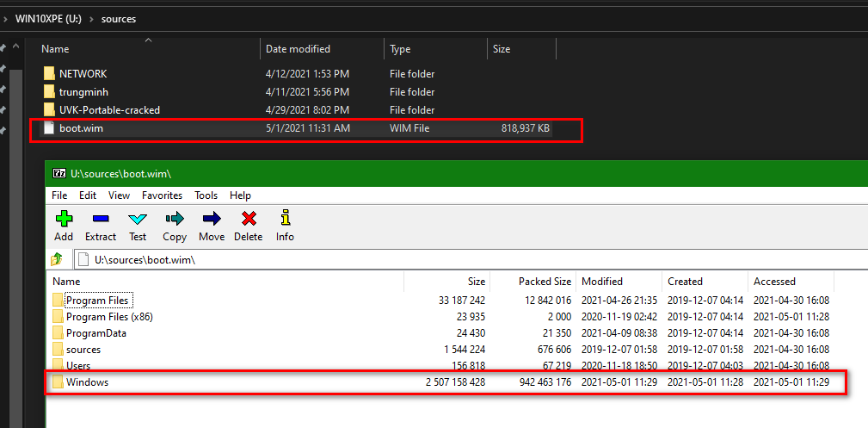The width and height of the screenshot is (868, 428).
Task: Click the Copy arrow icon in 7-Zip
Action: click(175, 219)
